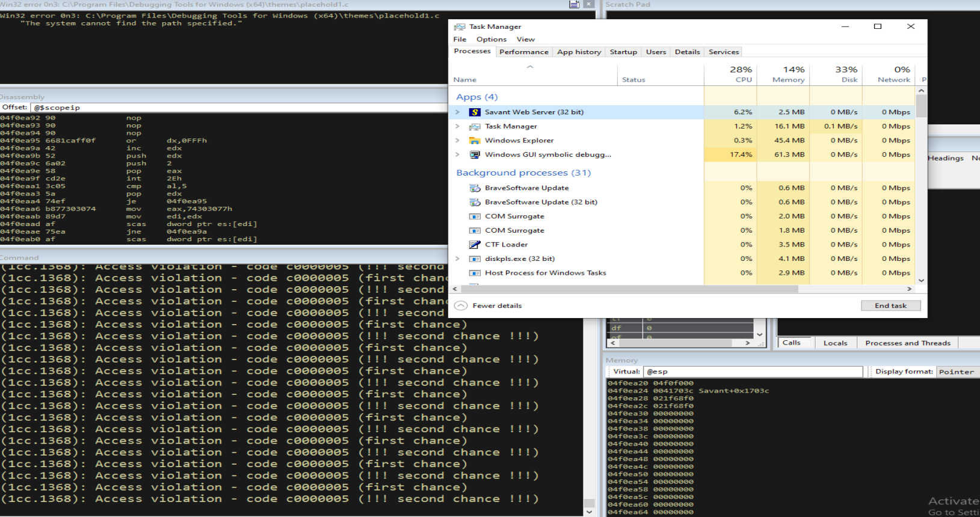Expand the Savant Web Server entry
The width and height of the screenshot is (980, 517).
pyautogui.click(x=457, y=112)
